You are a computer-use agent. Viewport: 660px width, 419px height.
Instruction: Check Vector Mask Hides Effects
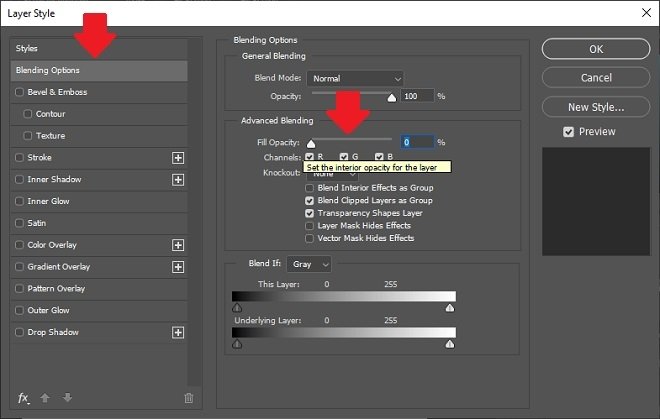tap(309, 238)
